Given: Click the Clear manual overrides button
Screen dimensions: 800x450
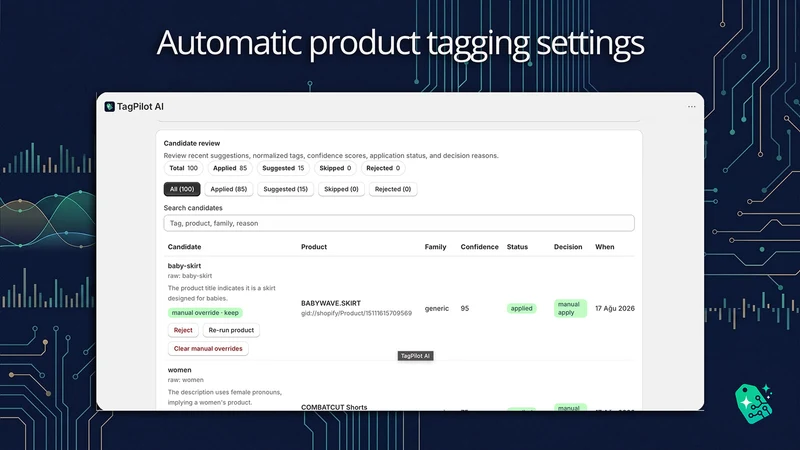Looking at the screenshot, I should 208,348.
